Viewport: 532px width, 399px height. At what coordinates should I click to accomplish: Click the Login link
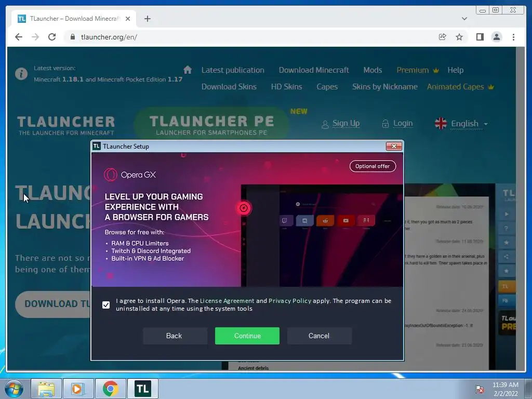coord(397,124)
